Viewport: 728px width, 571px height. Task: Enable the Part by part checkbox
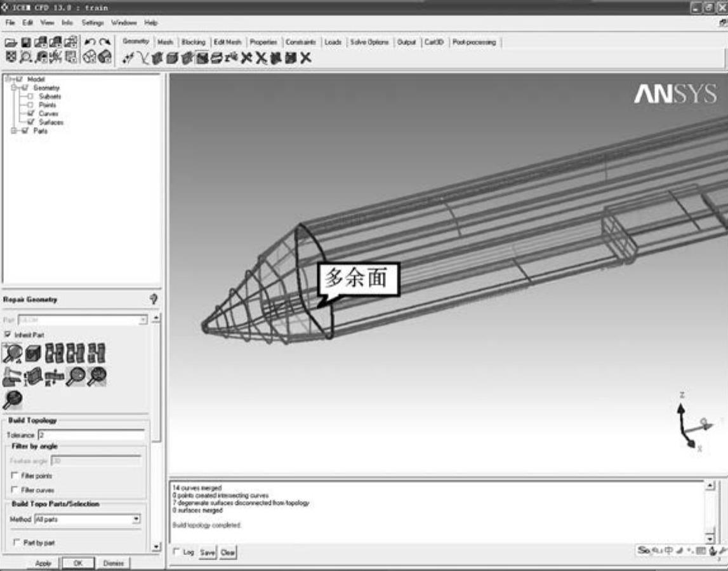[17, 542]
